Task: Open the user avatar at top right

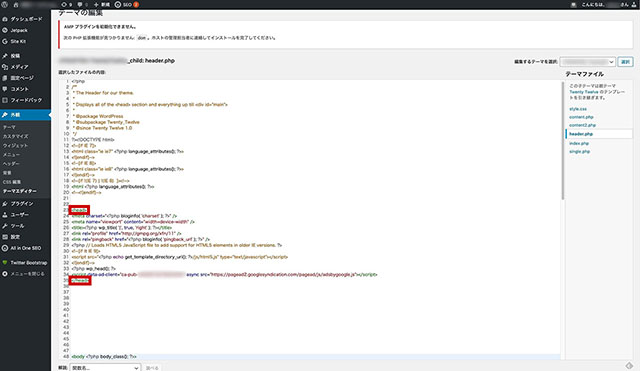Action: pyautogui.click(x=633, y=4)
